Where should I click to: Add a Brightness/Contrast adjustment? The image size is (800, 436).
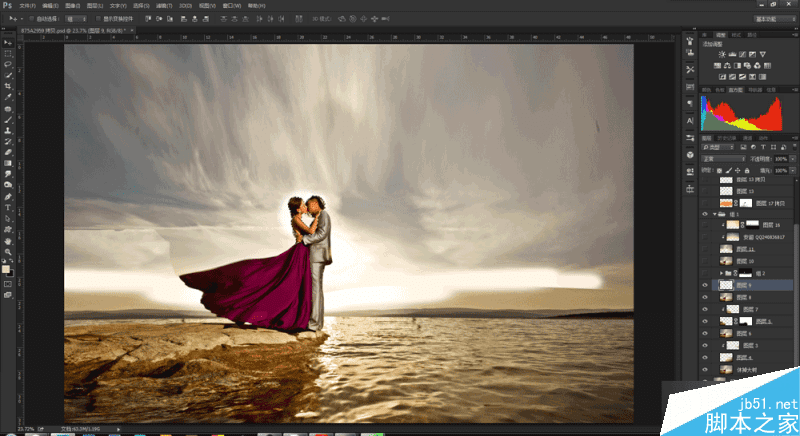point(722,54)
